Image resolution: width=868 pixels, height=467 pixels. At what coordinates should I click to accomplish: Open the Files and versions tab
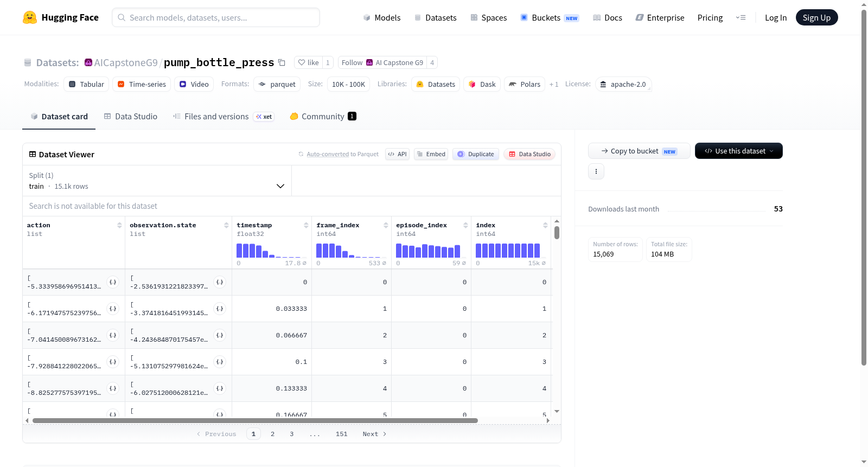[224, 116]
